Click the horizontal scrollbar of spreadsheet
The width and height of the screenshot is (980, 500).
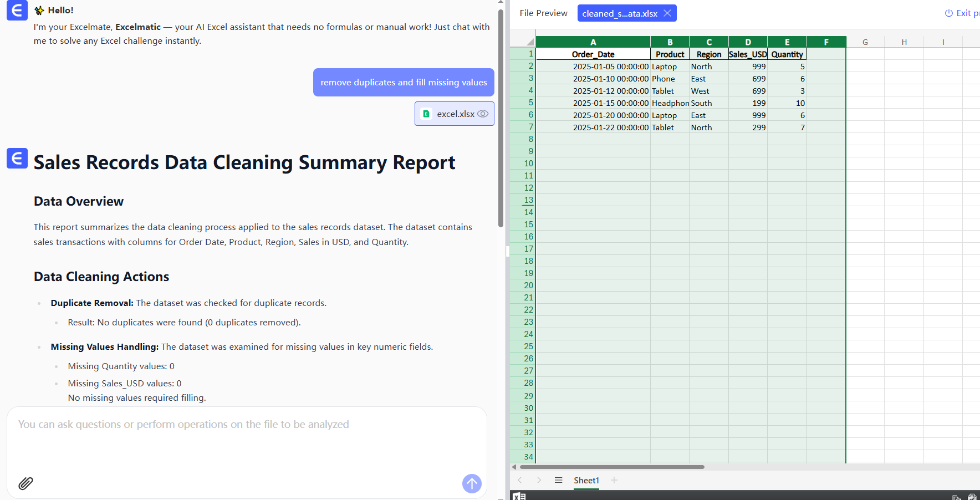click(x=612, y=467)
